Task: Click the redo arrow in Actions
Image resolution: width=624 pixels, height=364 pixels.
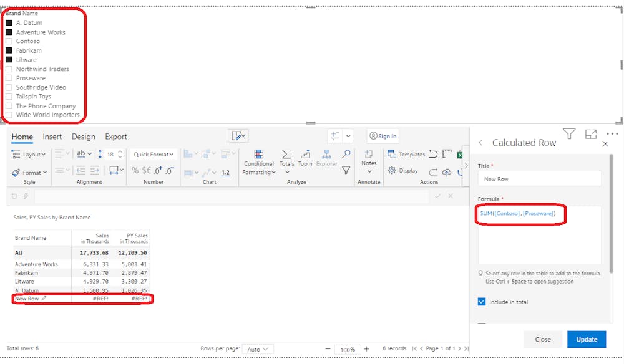Action: pos(434,172)
